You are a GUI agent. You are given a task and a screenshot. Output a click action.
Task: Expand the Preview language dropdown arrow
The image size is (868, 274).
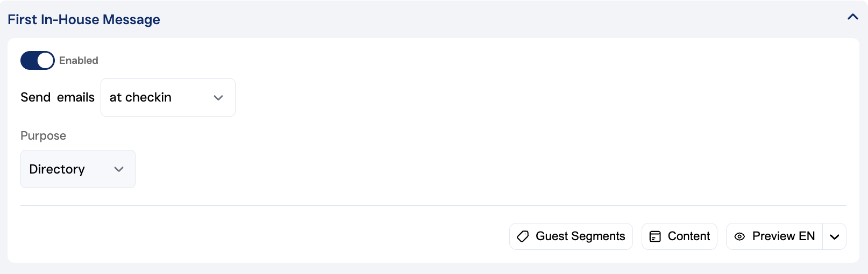coord(834,237)
